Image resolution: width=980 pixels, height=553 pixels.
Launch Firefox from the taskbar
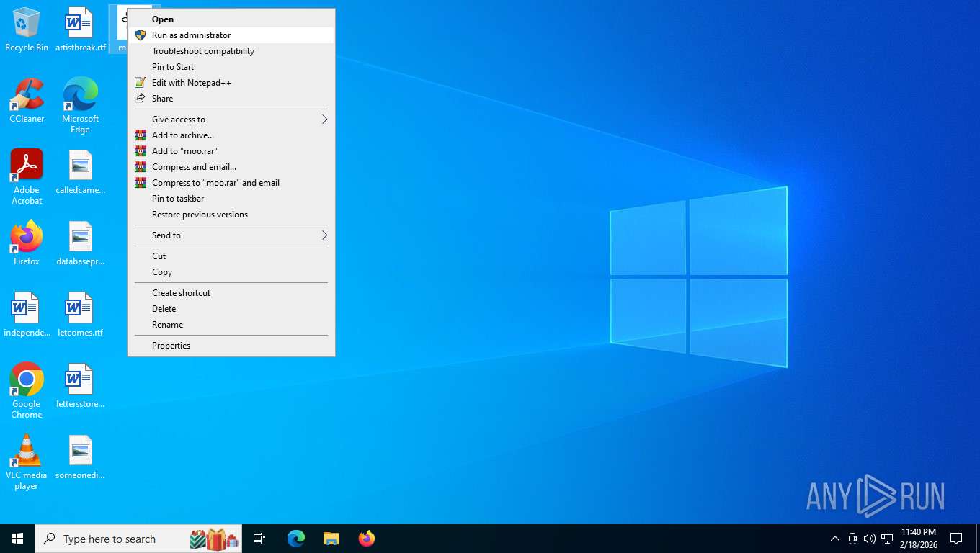click(367, 539)
